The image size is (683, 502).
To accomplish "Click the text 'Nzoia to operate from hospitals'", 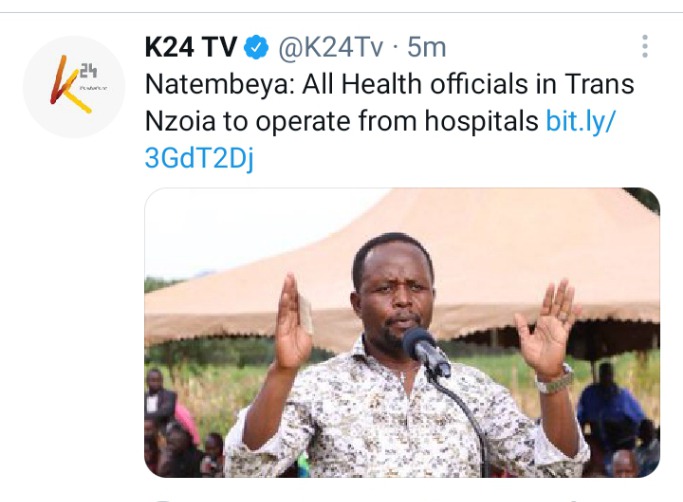I will point(342,121).
